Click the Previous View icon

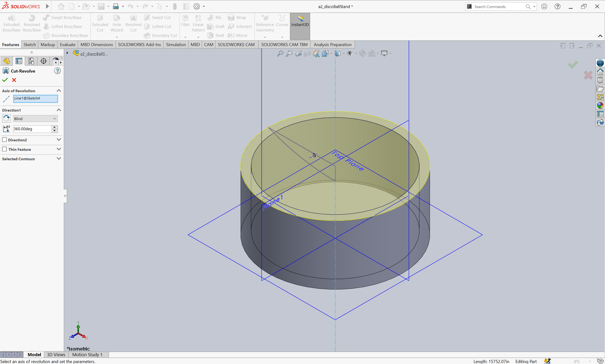point(298,53)
